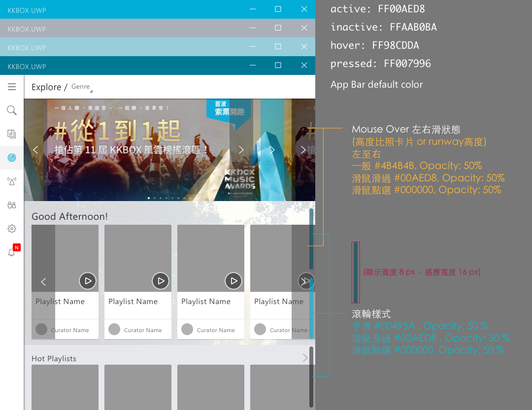This screenshot has height=410, width=532.
Task: Open the first Hot Playlists thumbnail
Action: 65,387
